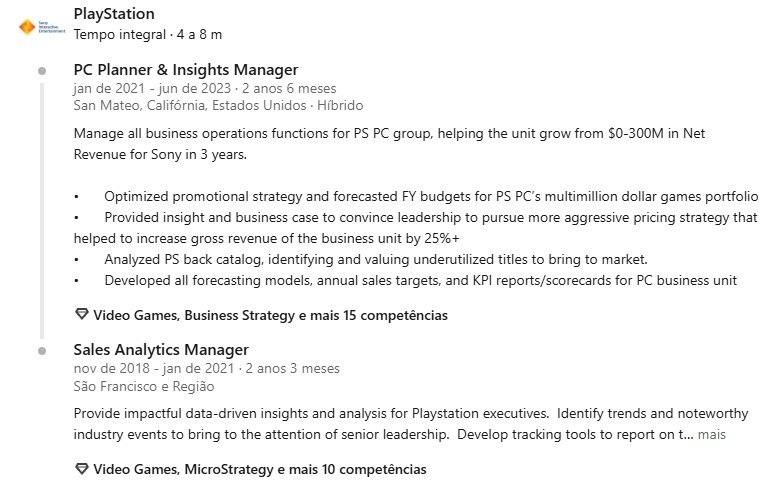
Task: Expand truncated description with "mais"
Action: (711, 435)
